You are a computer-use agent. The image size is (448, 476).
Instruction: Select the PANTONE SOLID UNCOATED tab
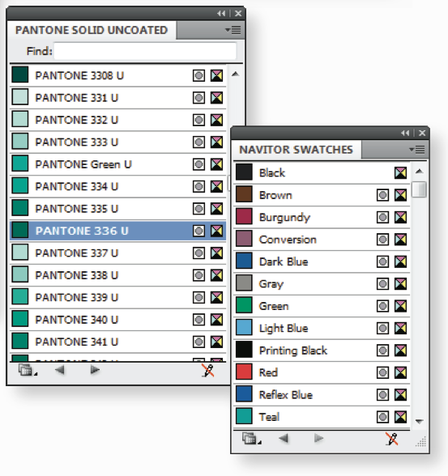click(x=92, y=30)
